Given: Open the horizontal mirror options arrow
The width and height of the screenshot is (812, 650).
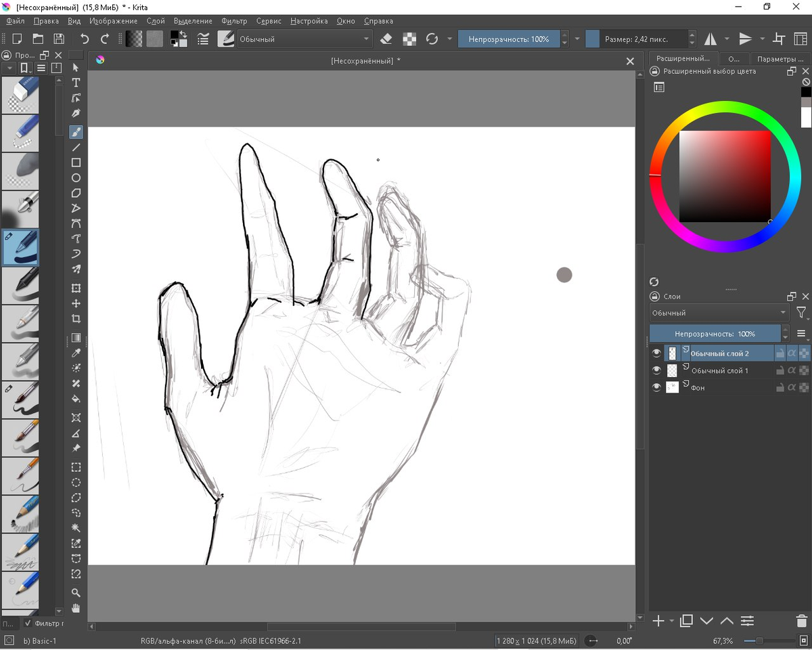Looking at the screenshot, I should [727, 39].
